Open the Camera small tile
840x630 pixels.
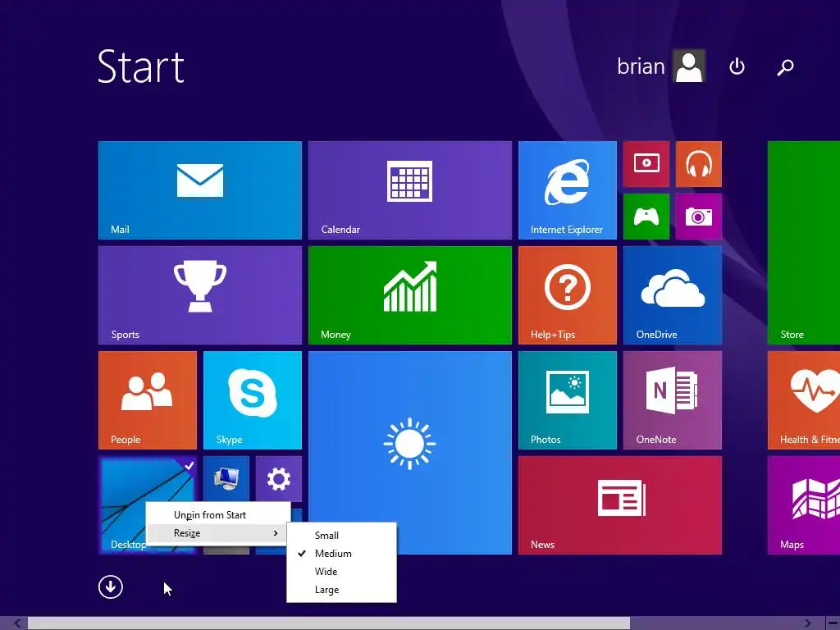[x=699, y=217]
